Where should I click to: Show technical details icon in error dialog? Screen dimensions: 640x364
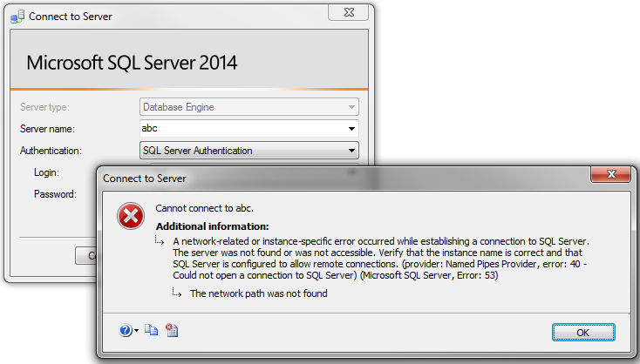172,330
